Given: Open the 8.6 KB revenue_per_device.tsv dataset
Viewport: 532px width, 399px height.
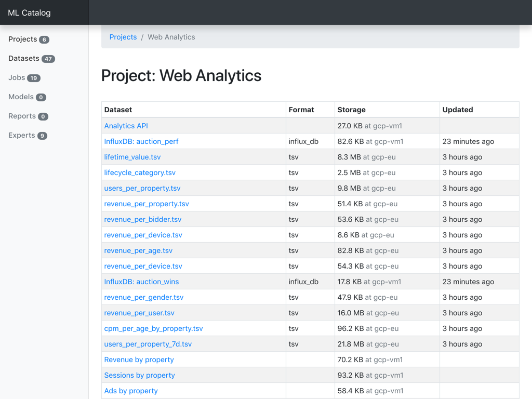Looking at the screenshot, I should point(143,235).
